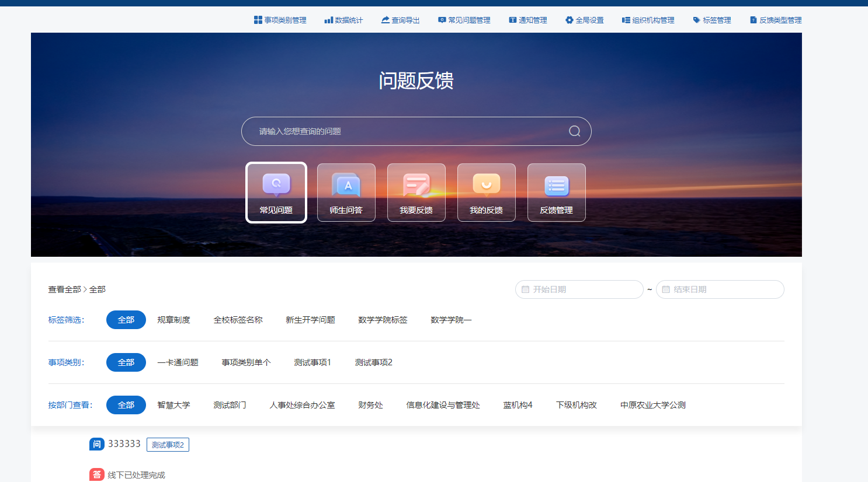Filter by department 测试部门
The height and width of the screenshot is (482, 868).
click(x=230, y=405)
